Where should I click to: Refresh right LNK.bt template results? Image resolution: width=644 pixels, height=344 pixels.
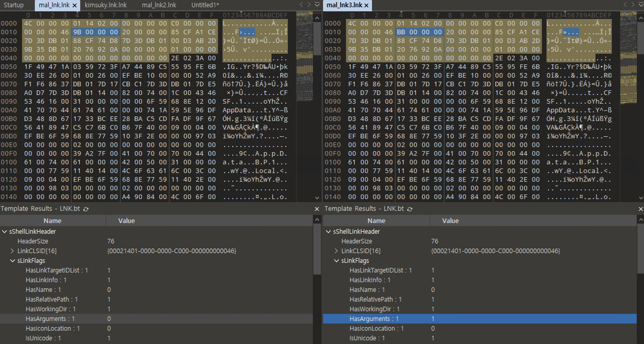tap(410, 209)
